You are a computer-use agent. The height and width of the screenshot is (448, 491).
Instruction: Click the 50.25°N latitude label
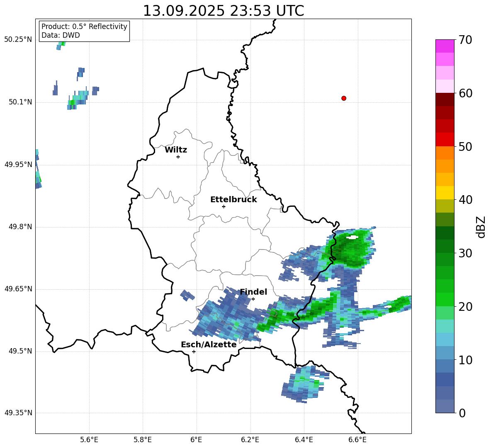[18, 40]
